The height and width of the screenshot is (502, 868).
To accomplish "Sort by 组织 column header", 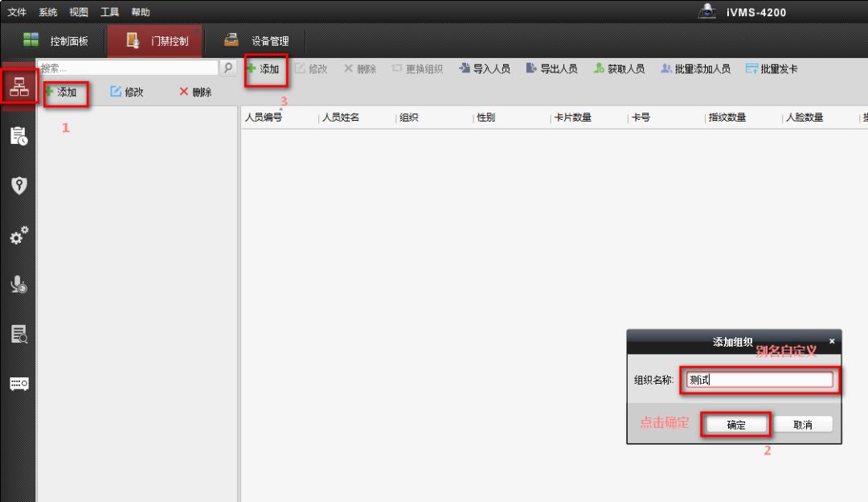I will [x=408, y=117].
